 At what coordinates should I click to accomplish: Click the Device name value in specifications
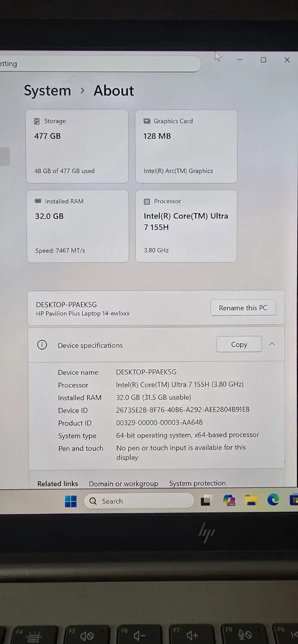(146, 372)
